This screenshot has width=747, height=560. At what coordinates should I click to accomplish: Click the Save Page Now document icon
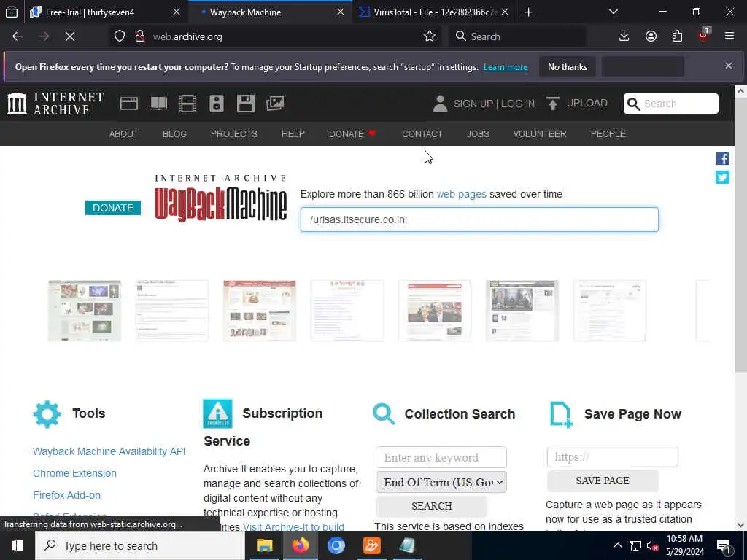(561, 415)
